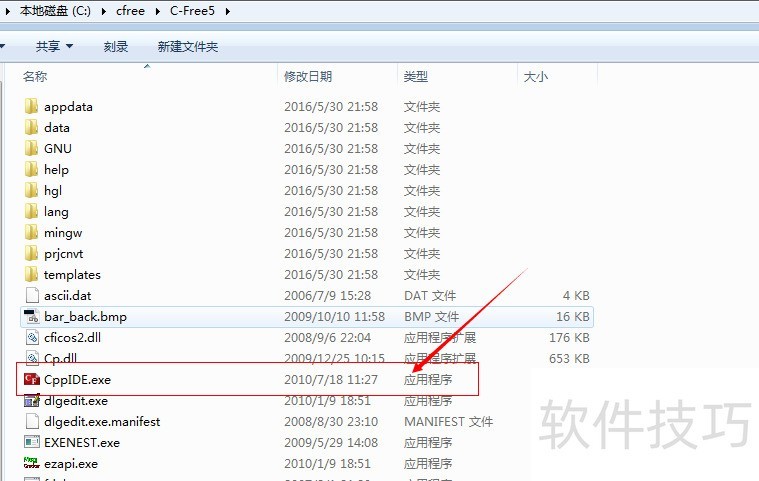Click the dlgedit.exe.manifest file icon
Viewport: 759px width, 481px height.
coord(32,421)
